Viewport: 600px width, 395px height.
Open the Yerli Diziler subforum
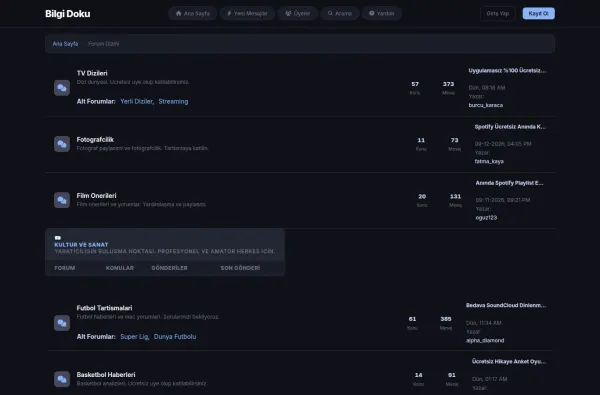(137, 101)
